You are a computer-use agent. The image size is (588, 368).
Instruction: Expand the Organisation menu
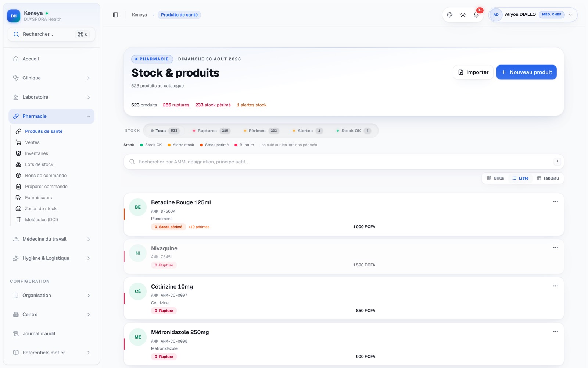click(51, 296)
